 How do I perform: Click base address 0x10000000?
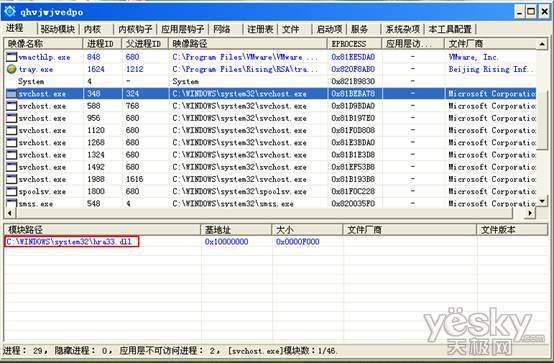(226, 242)
